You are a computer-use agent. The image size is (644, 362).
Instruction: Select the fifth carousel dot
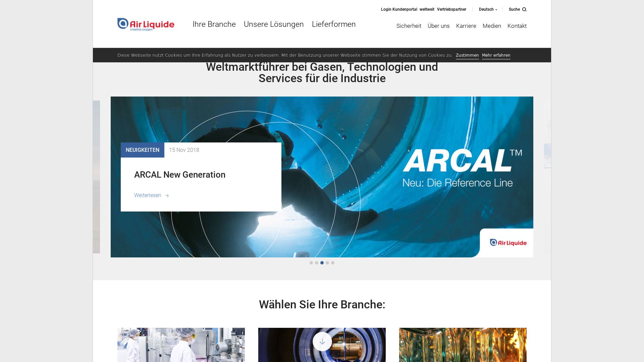(333, 263)
